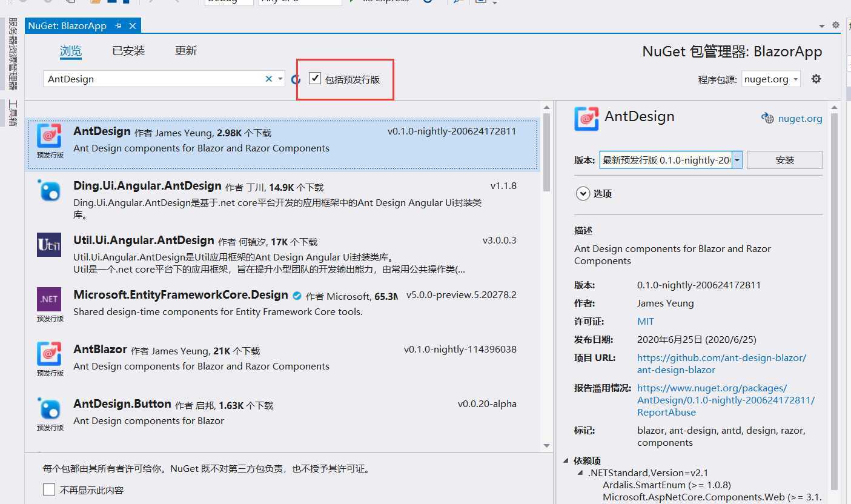The width and height of the screenshot is (851, 504).
Task: Click the AntBlazor package icon
Action: 49,354
